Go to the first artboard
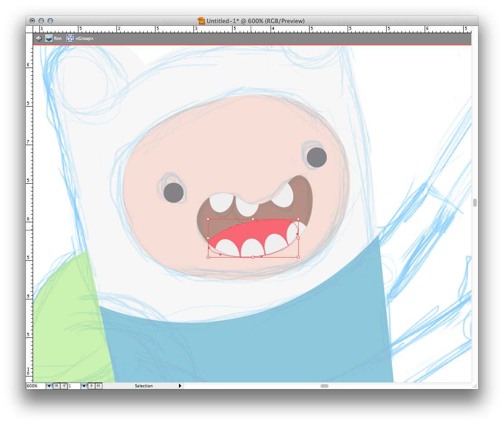Image resolution: width=504 pixels, height=425 pixels. tap(56, 386)
